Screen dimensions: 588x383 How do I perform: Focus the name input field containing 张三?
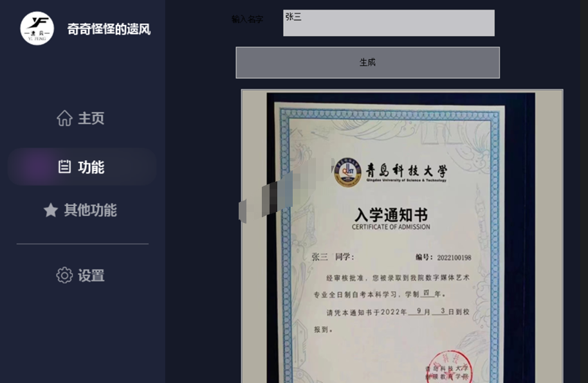point(389,23)
